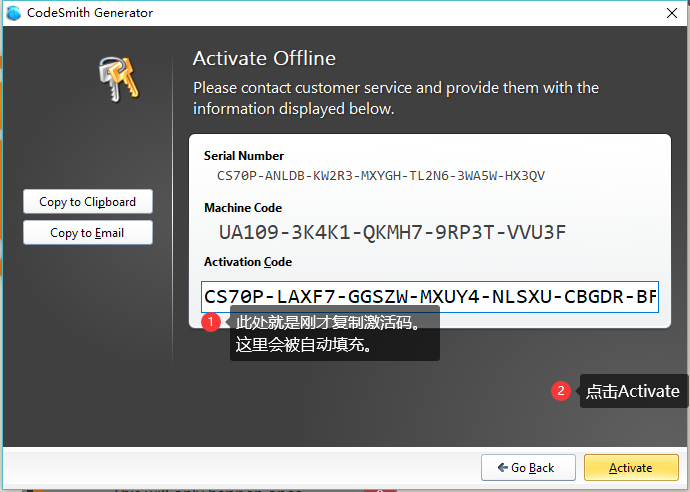Image resolution: width=690 pixels, height=492 pixels.
Task: Click the 'Please contact customer service' instruction text
Action: [x=396, y=98]
